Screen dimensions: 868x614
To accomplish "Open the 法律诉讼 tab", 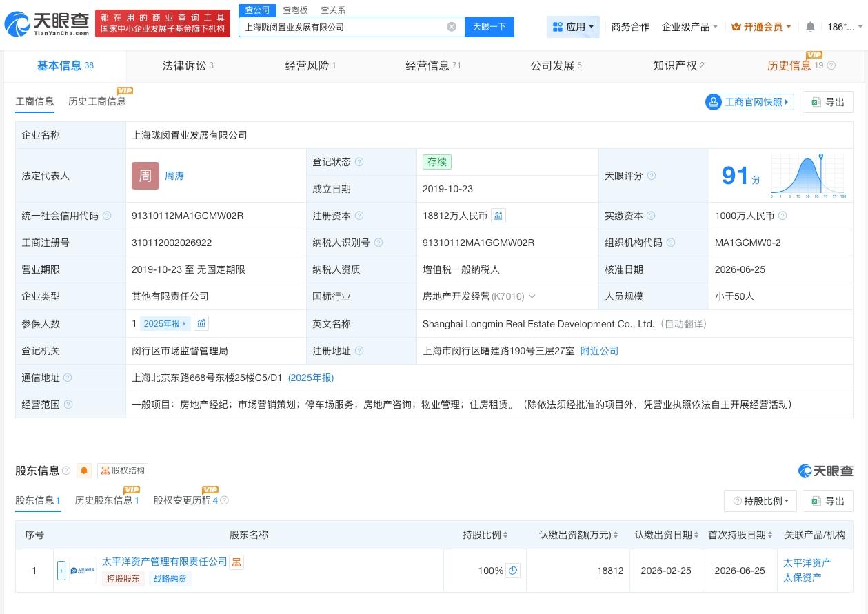I will (x=188, y=65).
